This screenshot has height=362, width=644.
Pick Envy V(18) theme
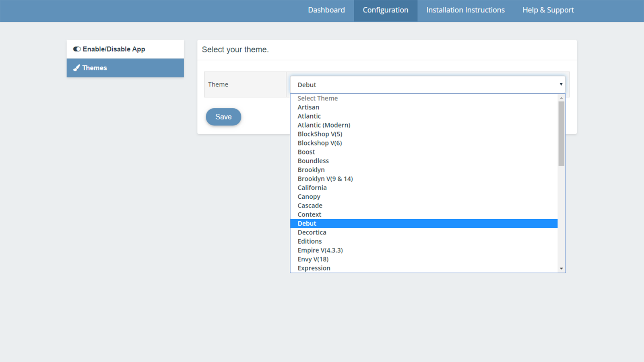424,259
